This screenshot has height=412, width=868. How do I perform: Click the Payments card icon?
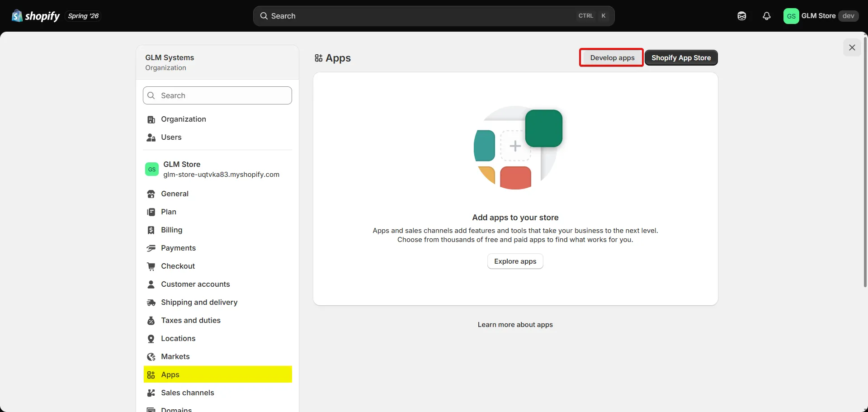click(x=151, y=248)
